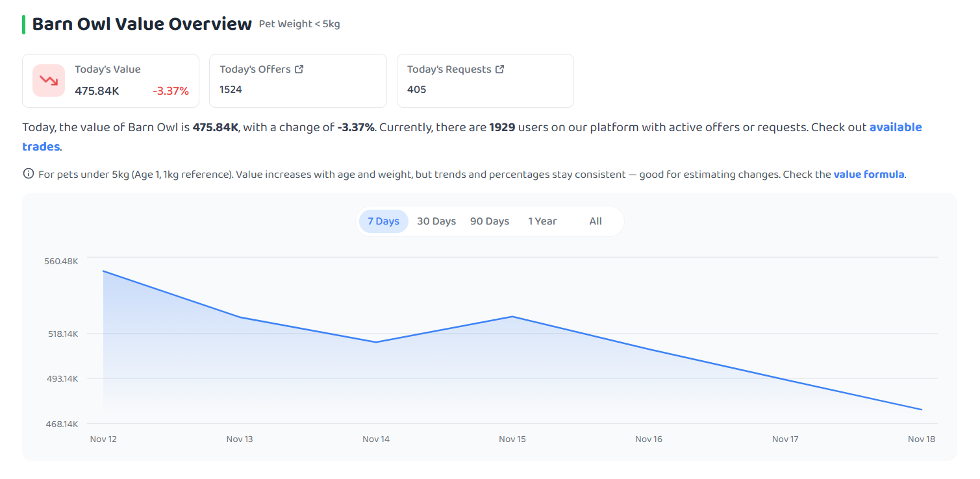Image resolution: width=980 pixels, height=479 pixels.
Task: Open the value formula link
Action: pos(869,174)
